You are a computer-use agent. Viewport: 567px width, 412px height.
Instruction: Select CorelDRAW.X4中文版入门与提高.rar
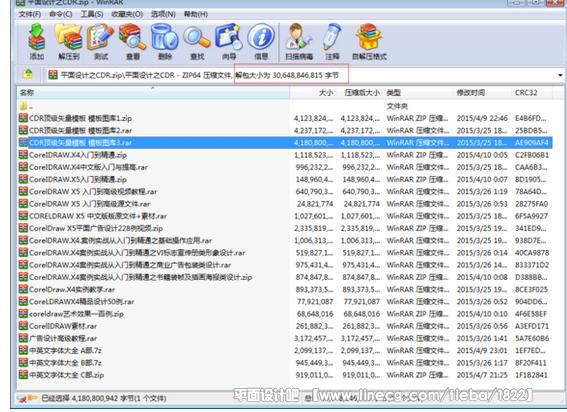pyautogui.click(x=88, y=167)
